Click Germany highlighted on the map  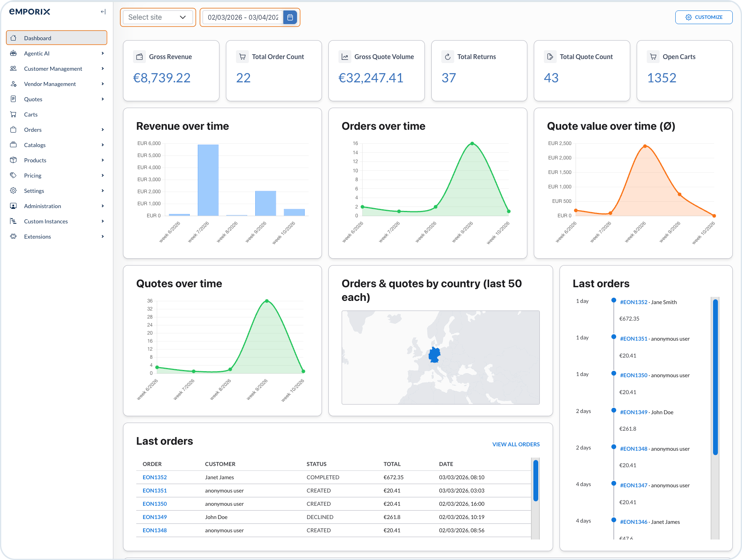pos(434,355)
